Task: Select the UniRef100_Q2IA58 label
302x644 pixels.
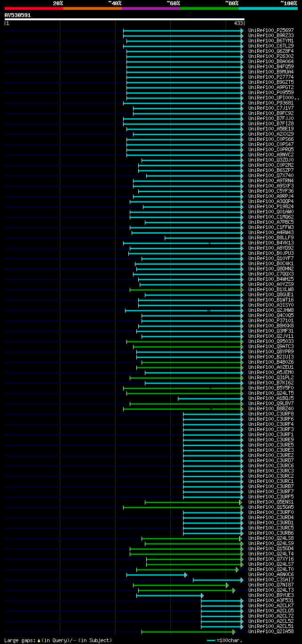Action: click(x=271, y=631)
